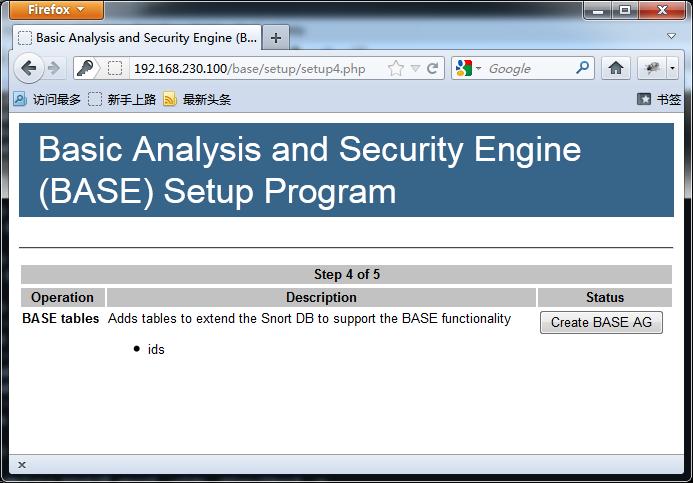Expand the URL history dropdown arrow
This screenshot has width=693, height=483.
415,68
